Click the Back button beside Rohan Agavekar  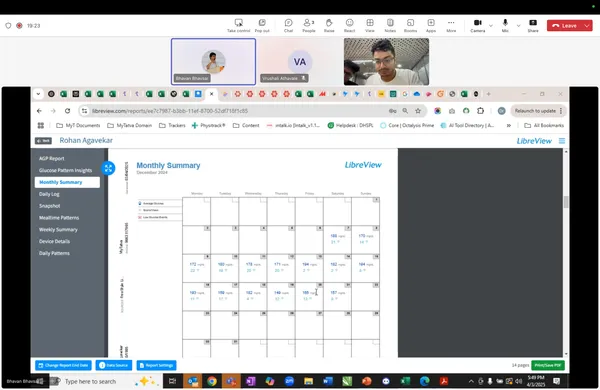coord(43,140)
